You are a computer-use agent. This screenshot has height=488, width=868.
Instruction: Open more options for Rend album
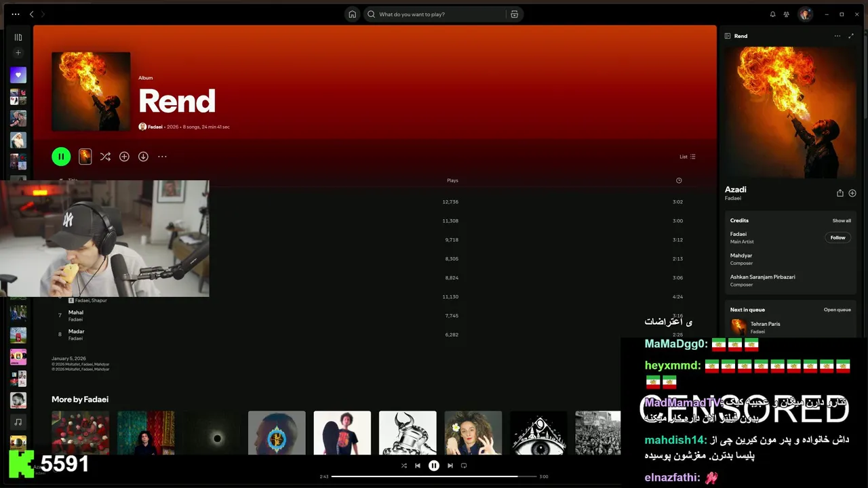coord(162,157)
